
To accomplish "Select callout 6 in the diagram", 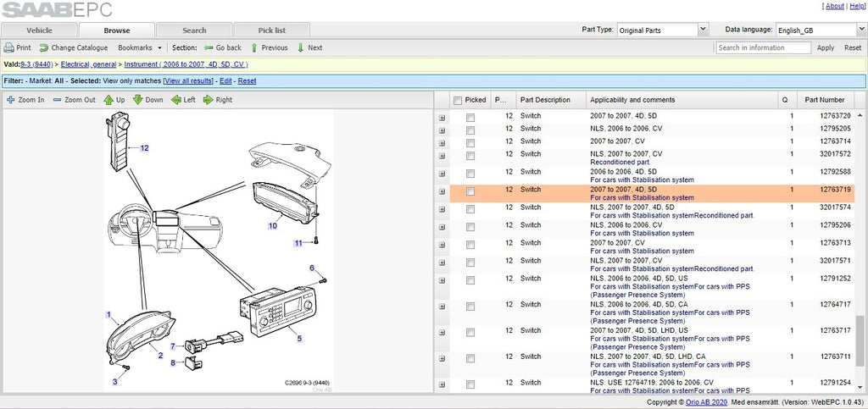I will pos(312,268).
